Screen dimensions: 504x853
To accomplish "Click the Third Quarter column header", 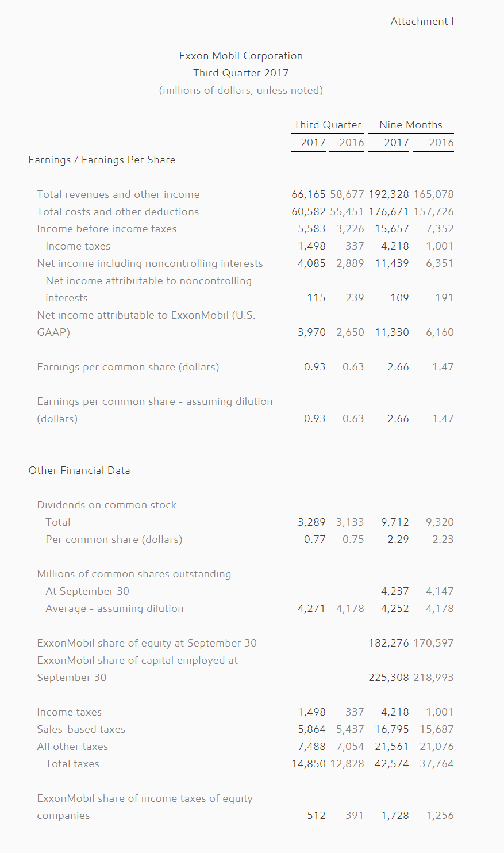I will 328,125.
